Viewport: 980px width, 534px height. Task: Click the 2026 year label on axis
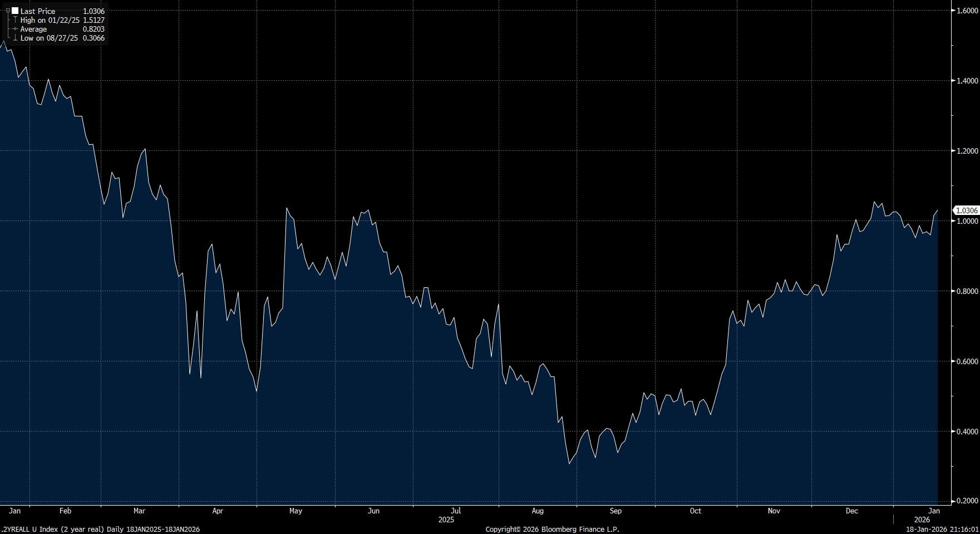coord(922,520)
